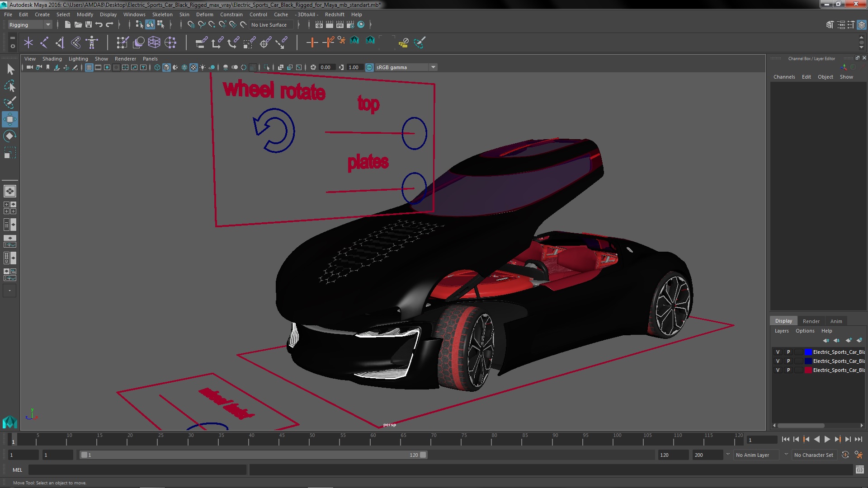The width and height of the screenshot is (868, 488).
Task: Open the Constrain menu
Action: [231, 14]
